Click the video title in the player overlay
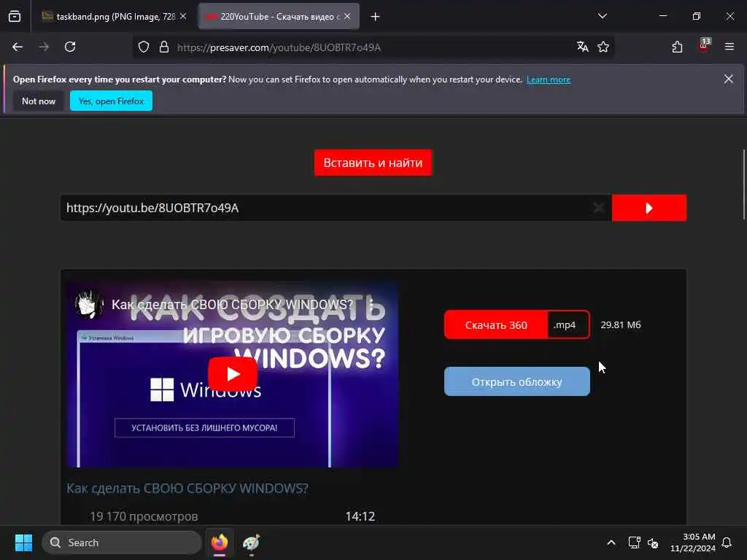 232,305
